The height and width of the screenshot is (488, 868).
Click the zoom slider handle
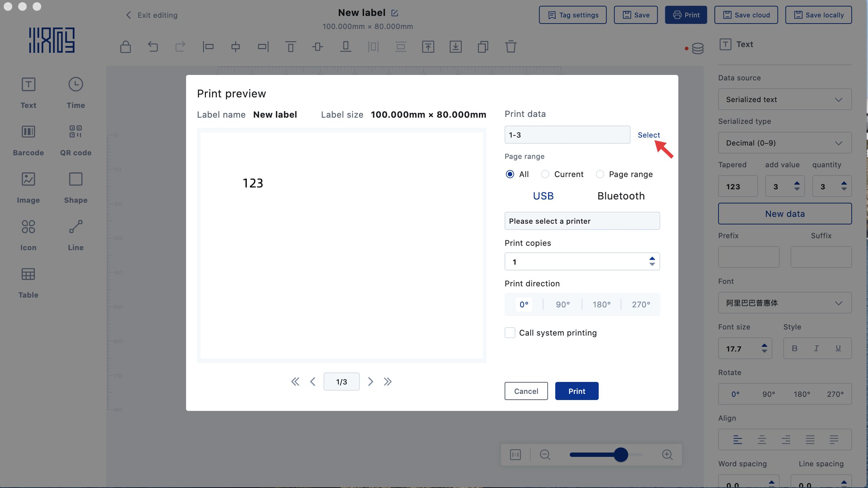coord(621,455)
